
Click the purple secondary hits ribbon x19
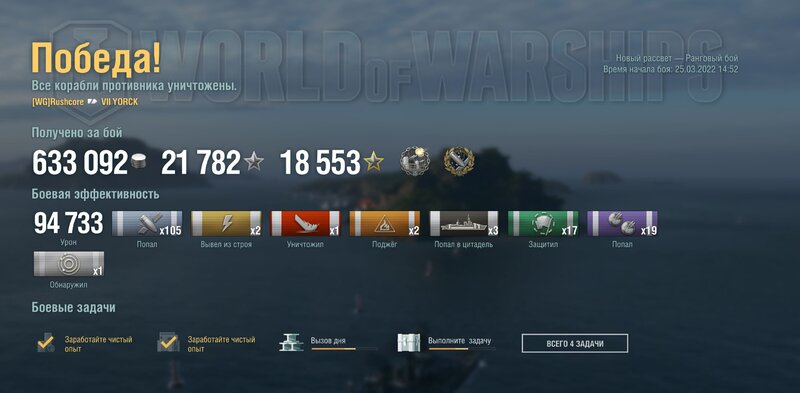pos(622,224)
